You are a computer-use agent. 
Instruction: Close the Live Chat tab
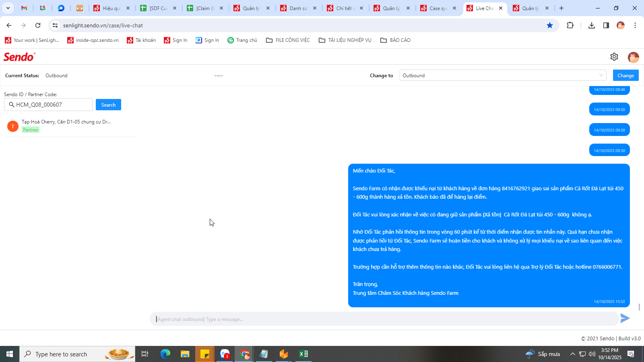501,8
